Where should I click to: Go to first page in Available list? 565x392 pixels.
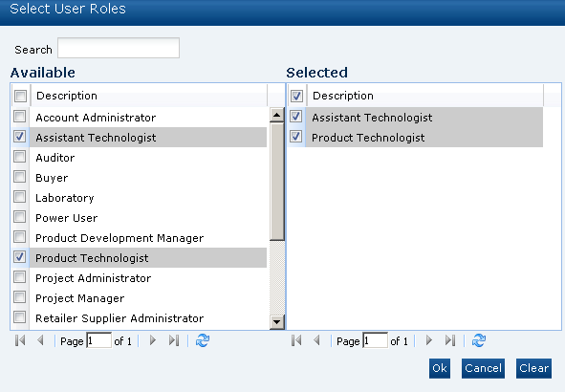[x=20, y=340]
